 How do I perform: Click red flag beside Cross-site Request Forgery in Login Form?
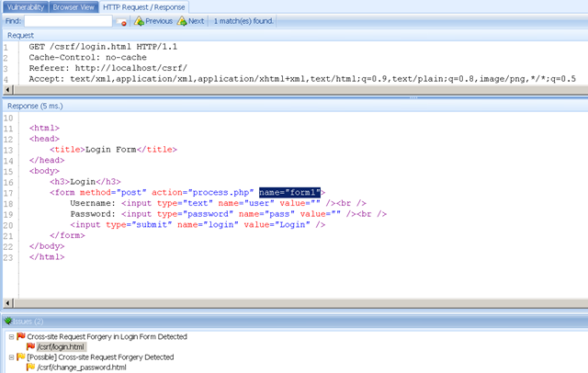(21, 336)
